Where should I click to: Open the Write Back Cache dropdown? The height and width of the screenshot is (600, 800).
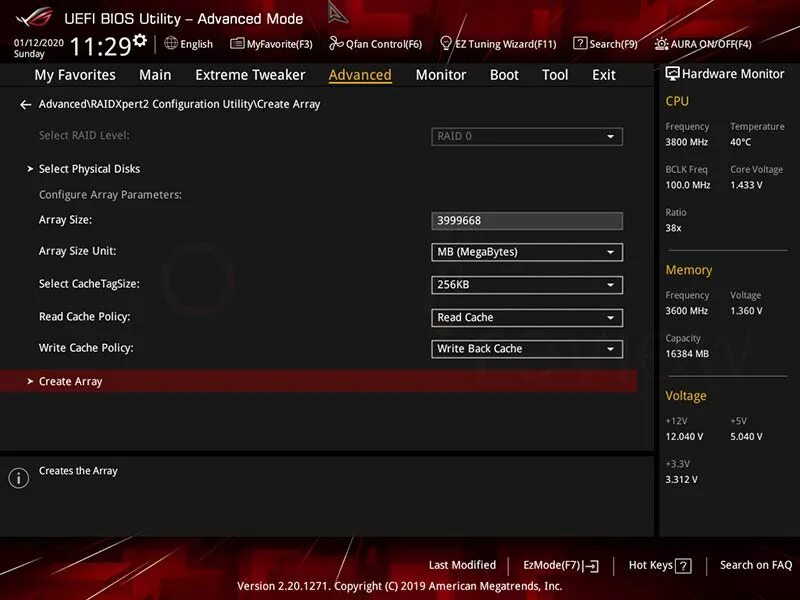coord(527,349)
